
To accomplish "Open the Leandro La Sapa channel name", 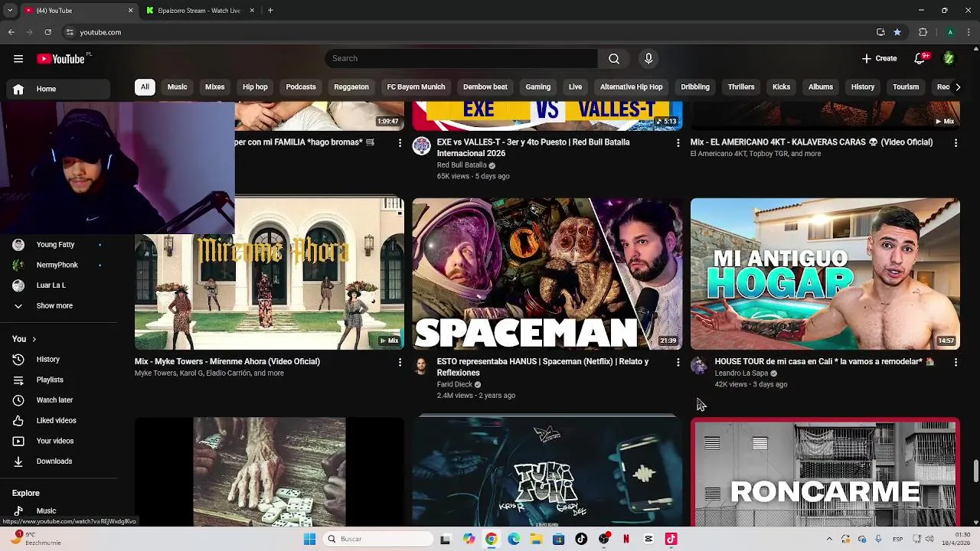I will pos(741,373).
